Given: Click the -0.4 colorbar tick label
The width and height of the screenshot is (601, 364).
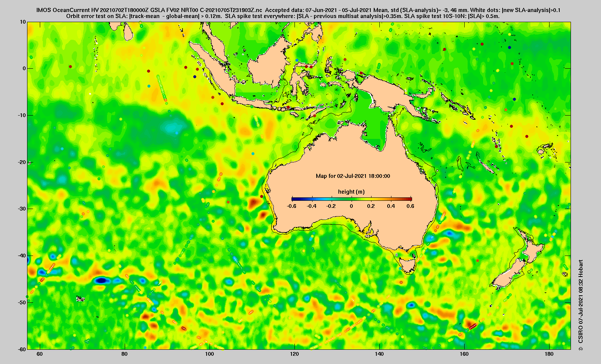Looking at the screenshot, I should 311,206.
